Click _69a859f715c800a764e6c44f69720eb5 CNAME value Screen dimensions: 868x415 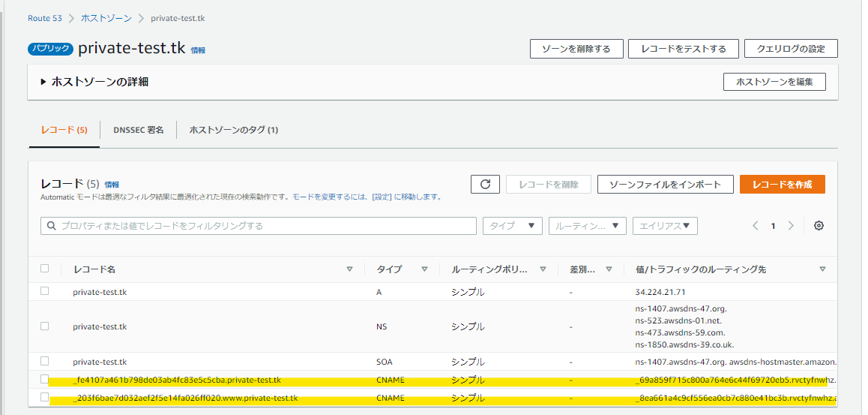tap(735, 380)
